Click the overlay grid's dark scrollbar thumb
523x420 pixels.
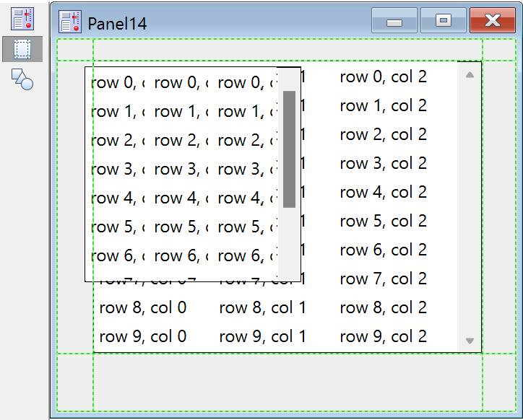coord(289,149)
